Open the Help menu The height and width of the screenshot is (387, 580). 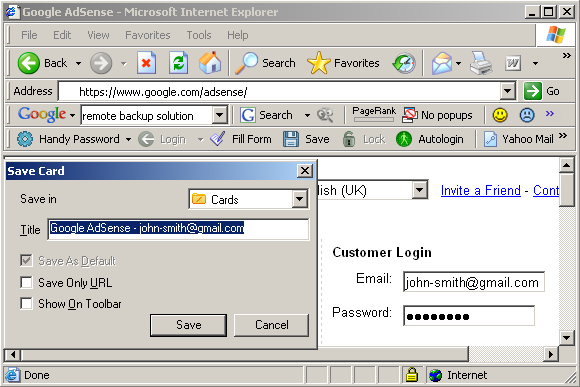(237, 35)
